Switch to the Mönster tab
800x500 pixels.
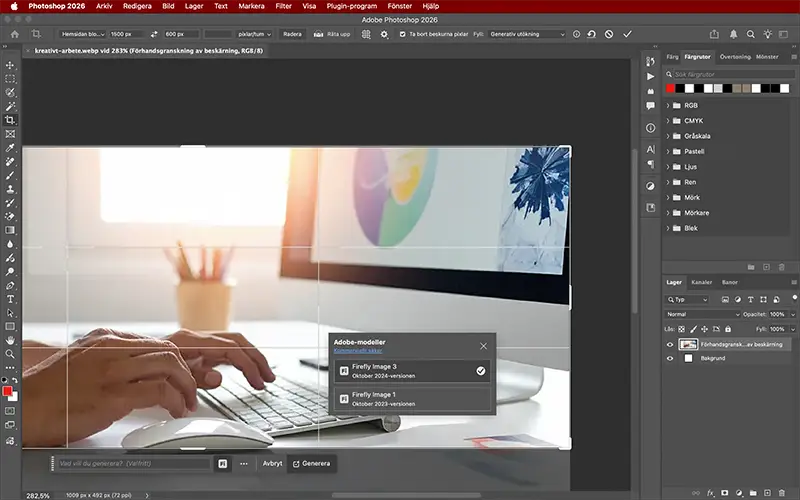click(x=767, y=57)
